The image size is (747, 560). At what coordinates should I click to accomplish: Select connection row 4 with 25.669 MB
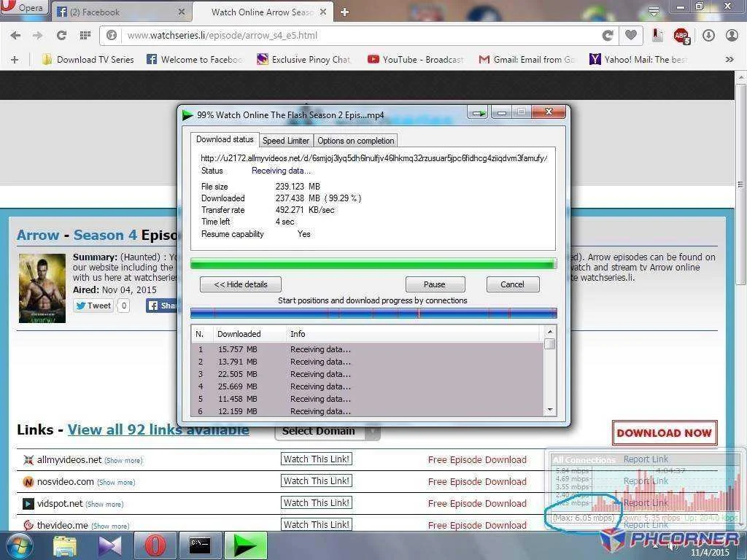pos(367,386)
